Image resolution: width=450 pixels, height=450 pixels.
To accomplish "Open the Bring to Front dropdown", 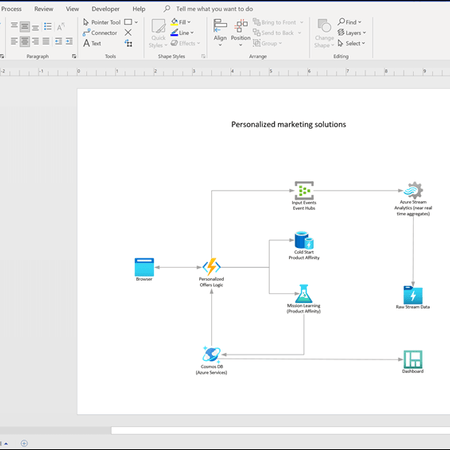I will (302, 22).
